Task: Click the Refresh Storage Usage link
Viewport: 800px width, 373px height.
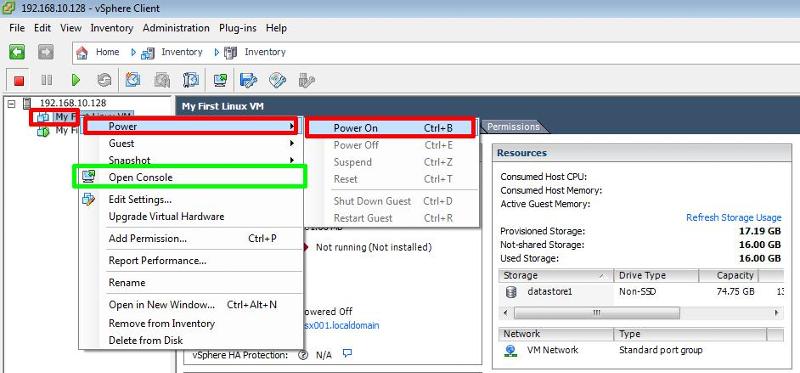Action: (733, 218)
